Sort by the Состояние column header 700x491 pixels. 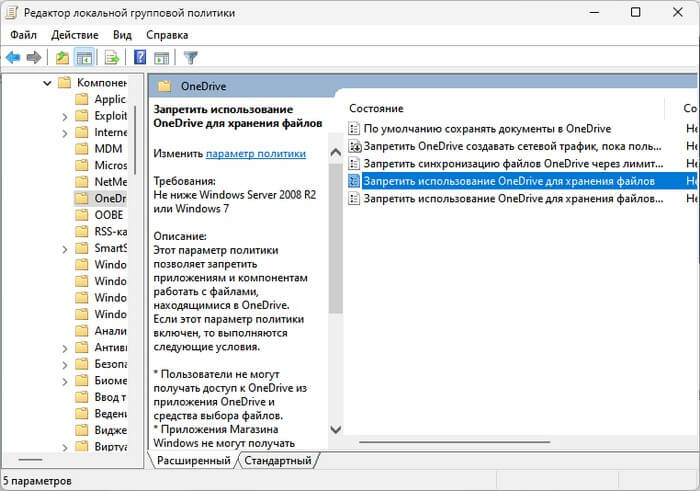point(376,108)
